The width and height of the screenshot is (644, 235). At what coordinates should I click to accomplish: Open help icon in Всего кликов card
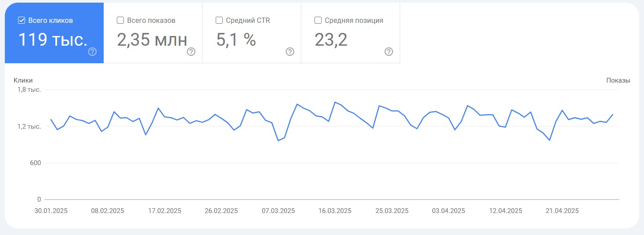point(92,52)
